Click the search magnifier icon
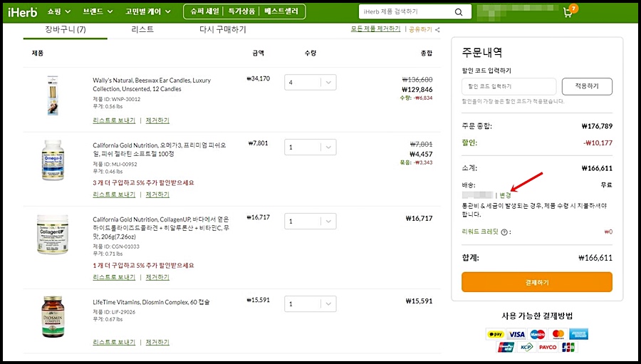This screenshot has width=641, height=364. coord(459,12)
